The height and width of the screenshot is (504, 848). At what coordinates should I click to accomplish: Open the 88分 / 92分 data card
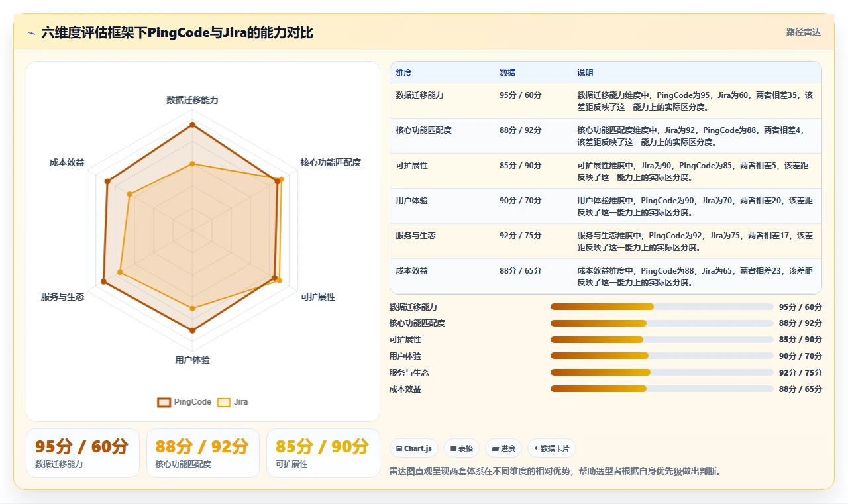(x=203, y=453)
